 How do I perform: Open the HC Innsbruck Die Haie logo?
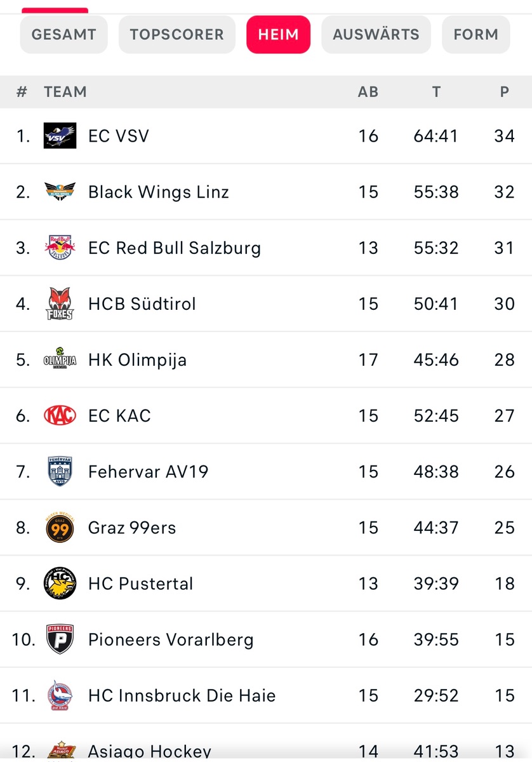(60, 695)
